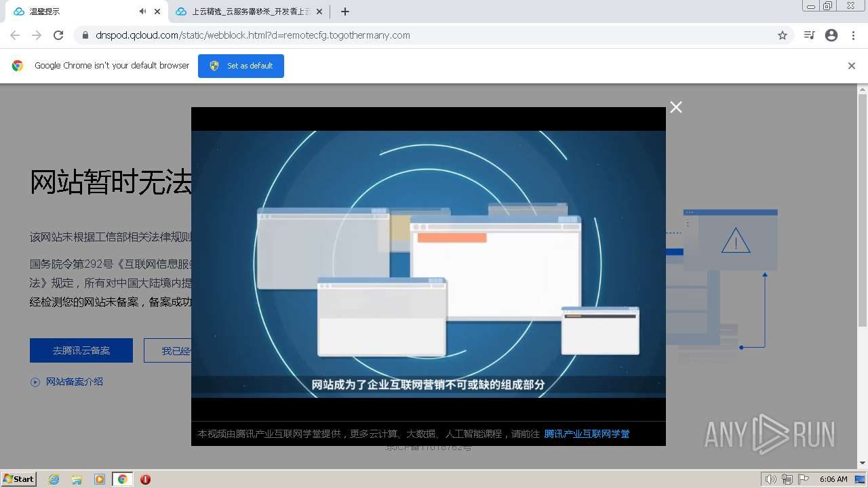Open volume control in system tray

coord(770,479)
